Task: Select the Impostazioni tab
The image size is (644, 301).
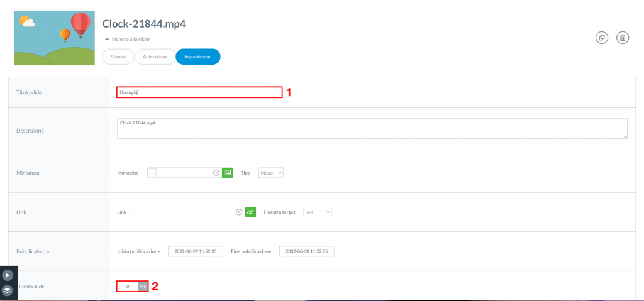Action: [198, 57]
